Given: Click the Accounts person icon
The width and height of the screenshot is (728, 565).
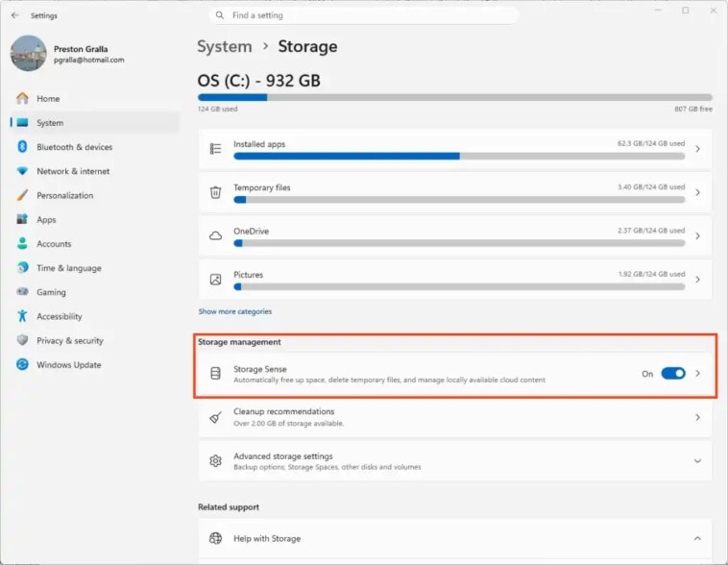Looking at the screenshot, I should coord(22,243).
